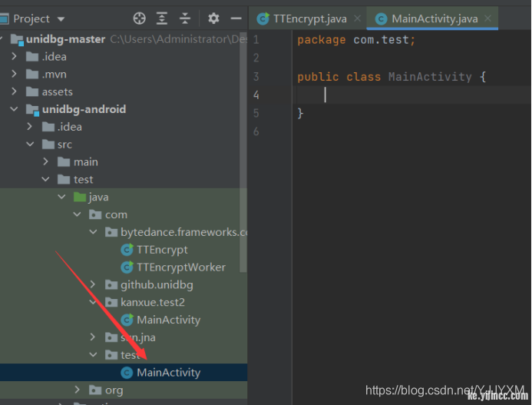Viewport: 532px width, 405px height.
Task: Click the MainActivity.java tab class icon
Action: point(381,18)
